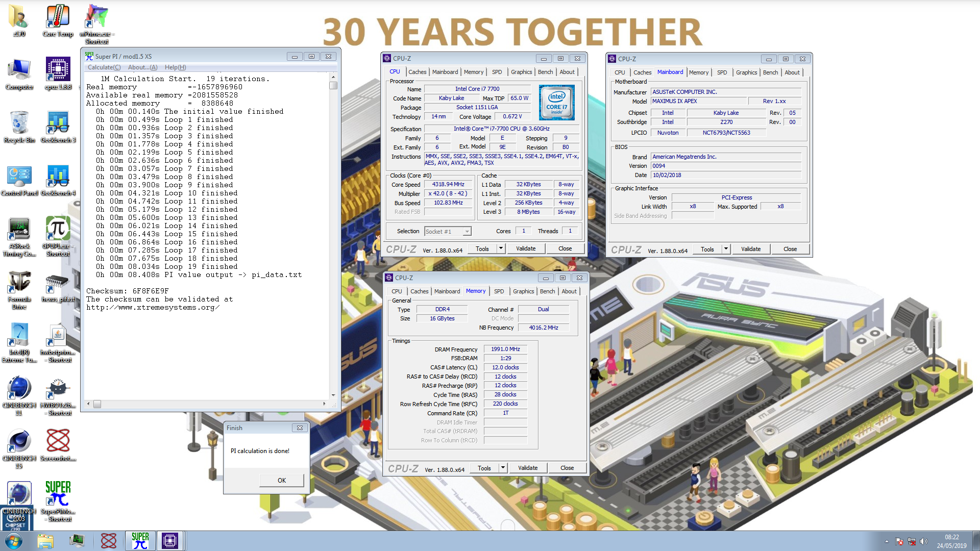Open the CINEBENCH 15 desktop icon
The image size is (980, 551).
point(19,449)
